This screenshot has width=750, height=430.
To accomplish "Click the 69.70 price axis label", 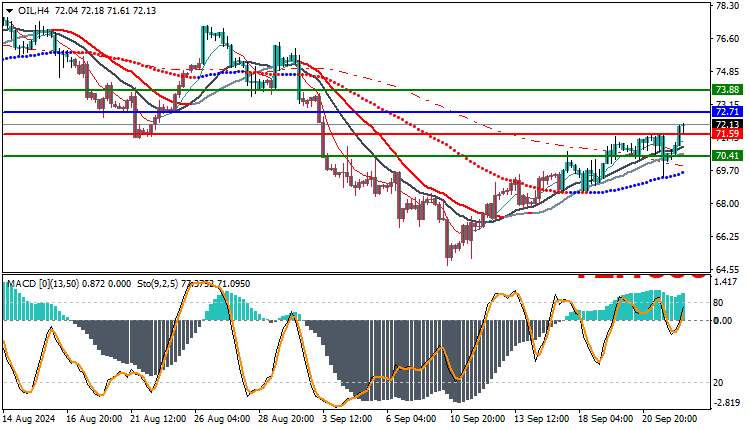I will tap(728, 171).
